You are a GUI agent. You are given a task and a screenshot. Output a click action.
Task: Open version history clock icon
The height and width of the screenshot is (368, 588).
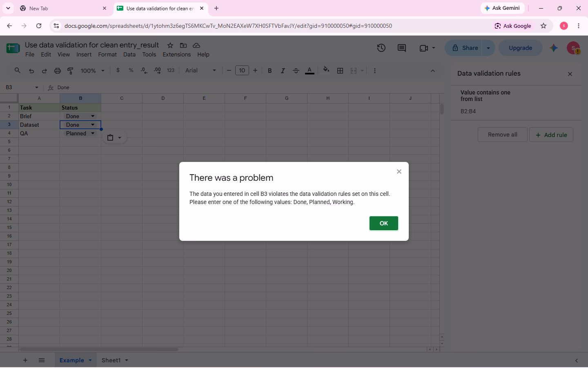[x=381, y=48]
